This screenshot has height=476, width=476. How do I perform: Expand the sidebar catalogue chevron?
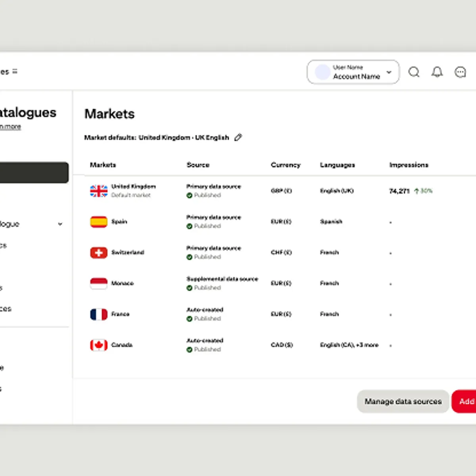(x=60, y=224)
